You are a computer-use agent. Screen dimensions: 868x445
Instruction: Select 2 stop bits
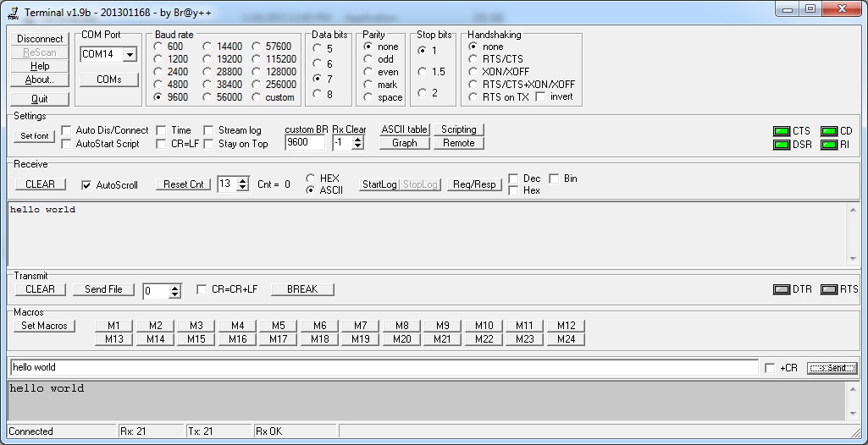(x=423, y=93)
